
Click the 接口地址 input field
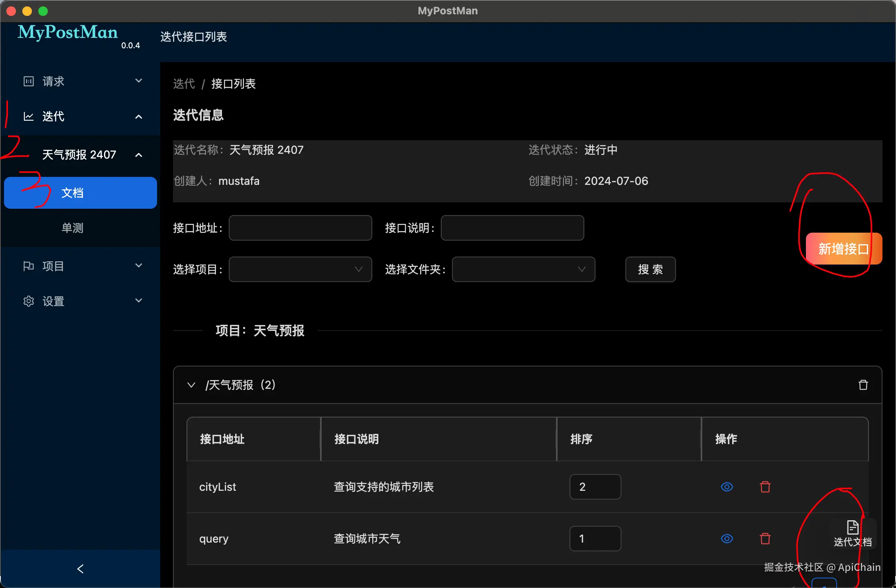(300, 228)
